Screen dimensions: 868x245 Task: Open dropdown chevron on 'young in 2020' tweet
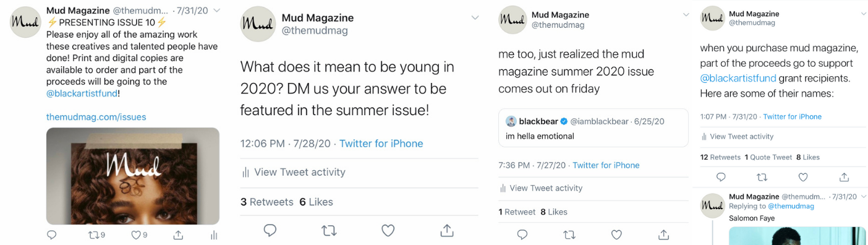475,18
